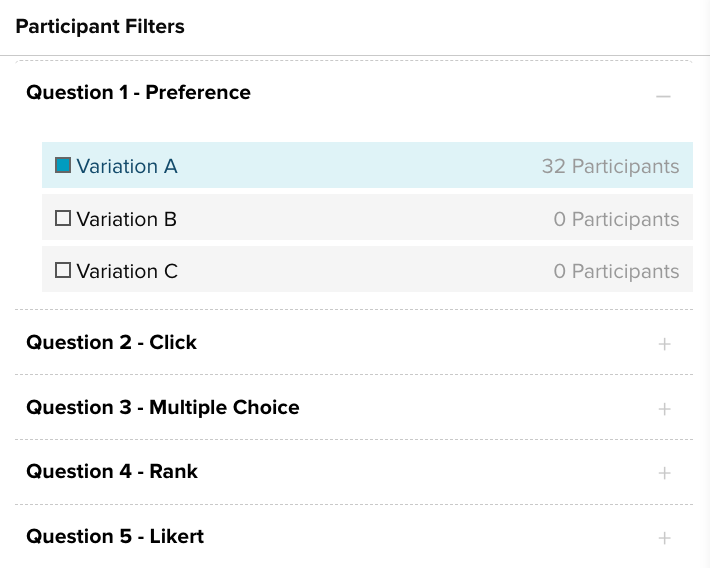Expand Question 3 - Multiple Choice section

162,408
